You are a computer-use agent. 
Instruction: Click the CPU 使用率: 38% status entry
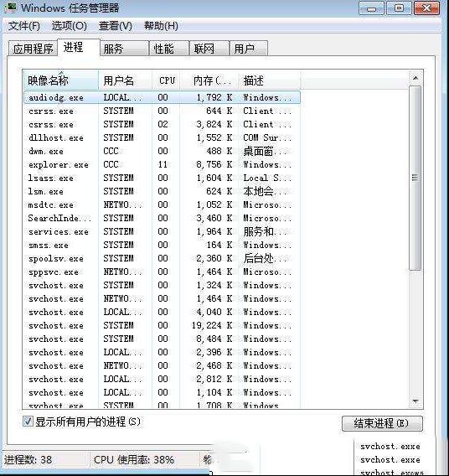tap(134, 459)
